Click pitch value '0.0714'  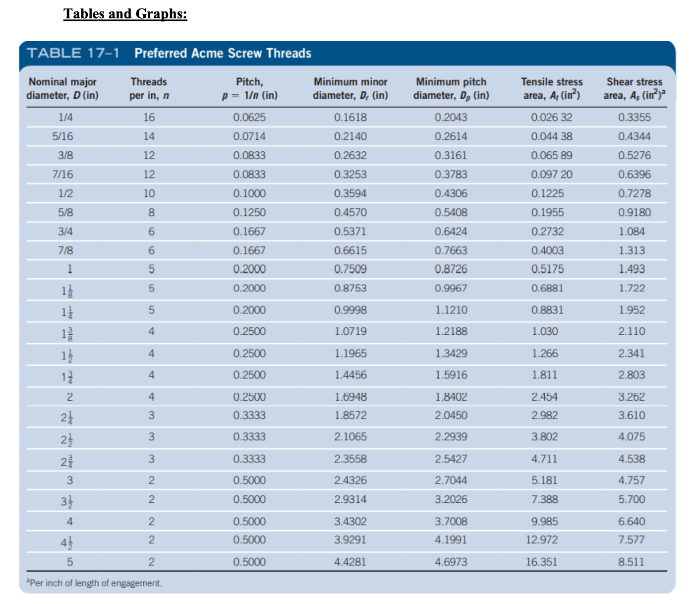(249, 136)
